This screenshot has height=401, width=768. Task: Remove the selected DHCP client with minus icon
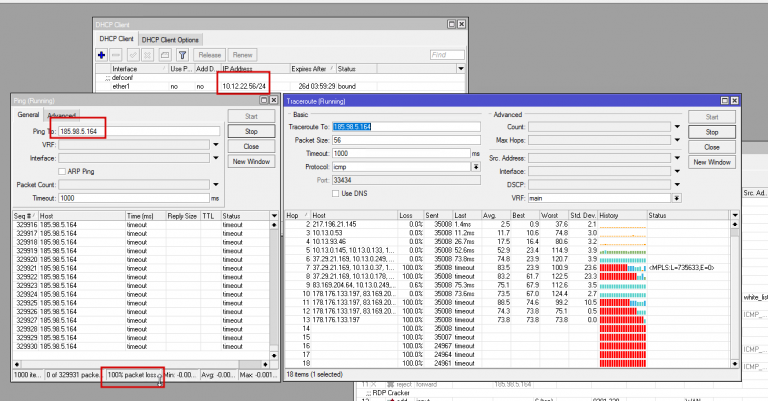pos(116,55)
